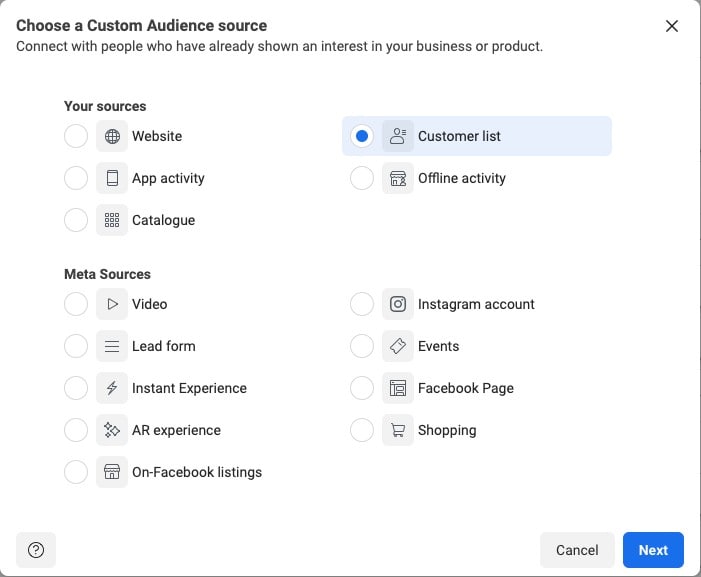Screen dimensions: 701x577
Task: Click the Events label text
Action: pyautogui.click(x=439, y=346)
